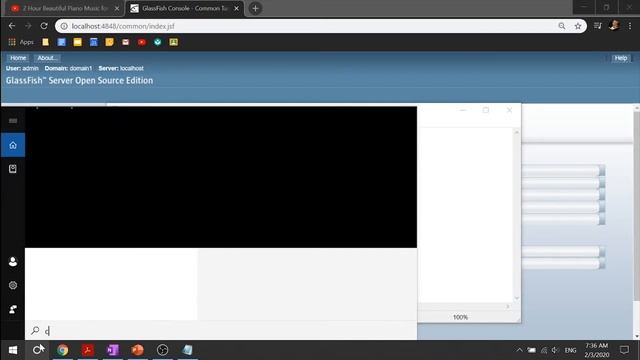Click the taskbar search (Cortana) button
640x360 pixels.
(x=38, y=350)
